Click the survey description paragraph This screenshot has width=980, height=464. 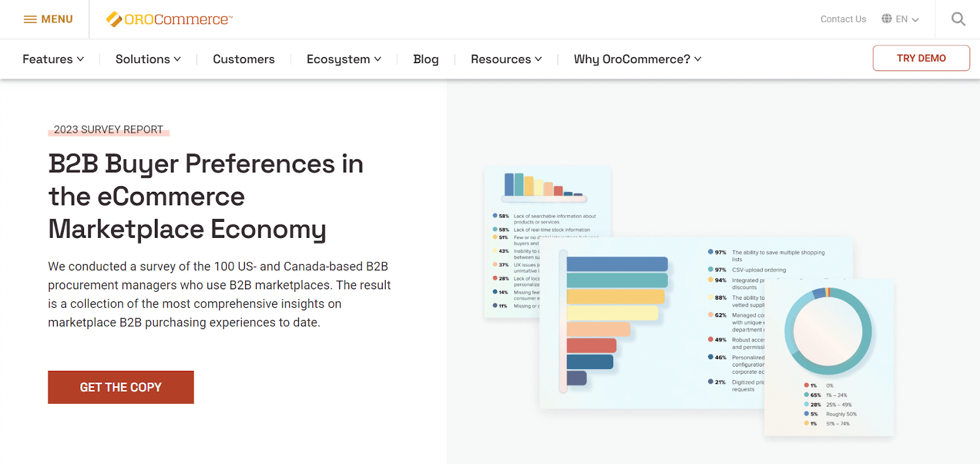219,294
